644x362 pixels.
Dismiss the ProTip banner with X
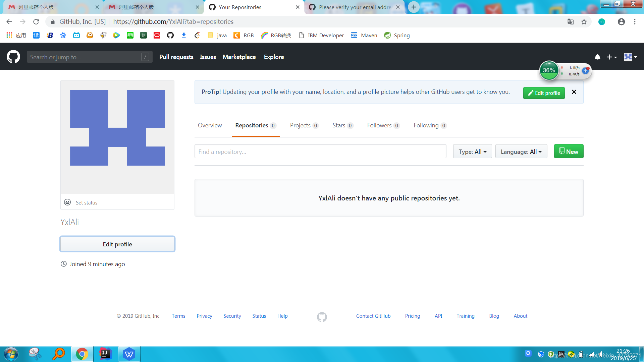click(574, 92)
